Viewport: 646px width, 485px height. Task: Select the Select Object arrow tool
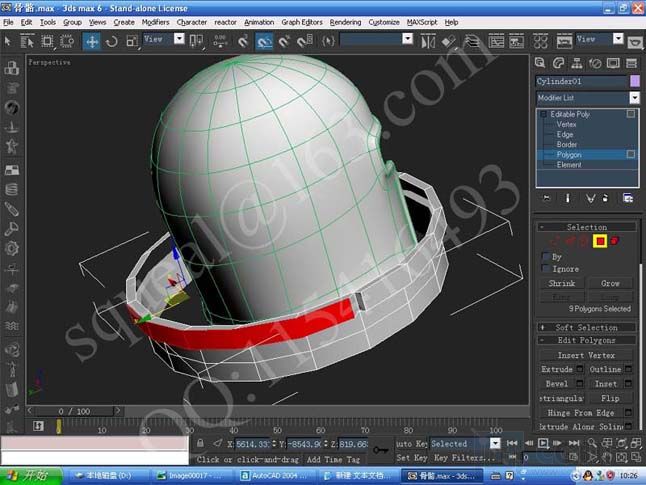(7, 41)
